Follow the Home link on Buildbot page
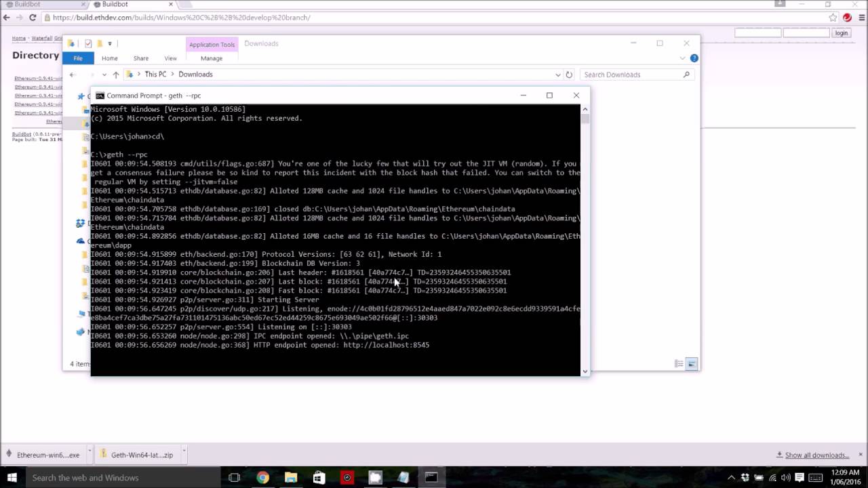Image resolution: width=868 pixels, height=488 pixels. (x=18, y=38)
